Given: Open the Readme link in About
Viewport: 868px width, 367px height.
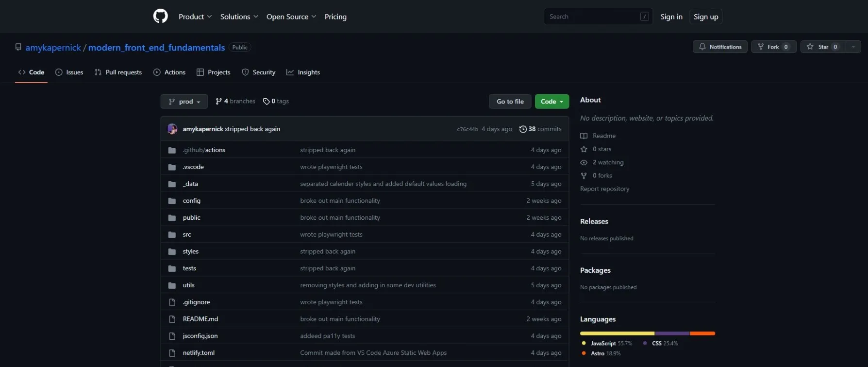Looking at the screenshot, I should pos(604,136).
